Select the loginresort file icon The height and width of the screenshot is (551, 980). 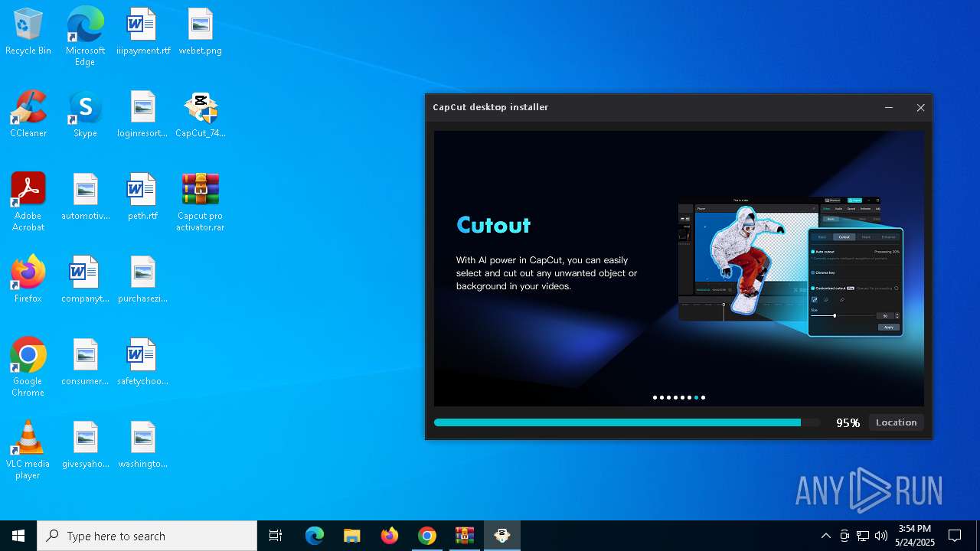click(x=142, y=114)
